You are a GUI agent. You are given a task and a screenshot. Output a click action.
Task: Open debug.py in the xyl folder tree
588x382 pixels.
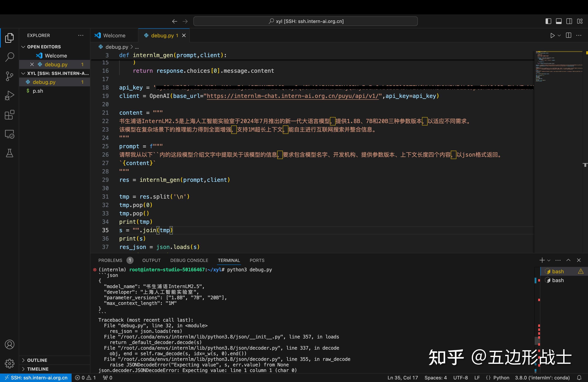[44, 82]
